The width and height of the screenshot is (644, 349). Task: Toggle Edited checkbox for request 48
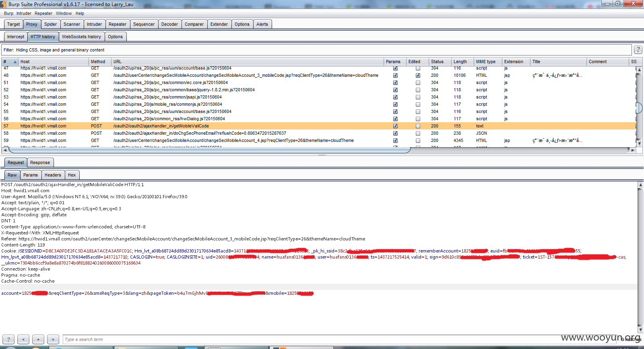pos(418,75)
